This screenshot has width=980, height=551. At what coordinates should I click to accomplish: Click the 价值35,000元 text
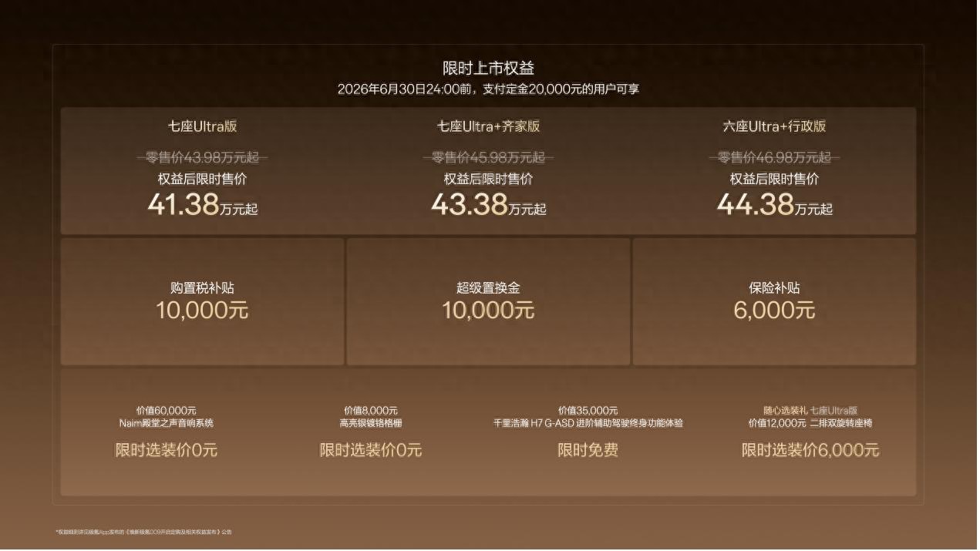click(588, 411)
